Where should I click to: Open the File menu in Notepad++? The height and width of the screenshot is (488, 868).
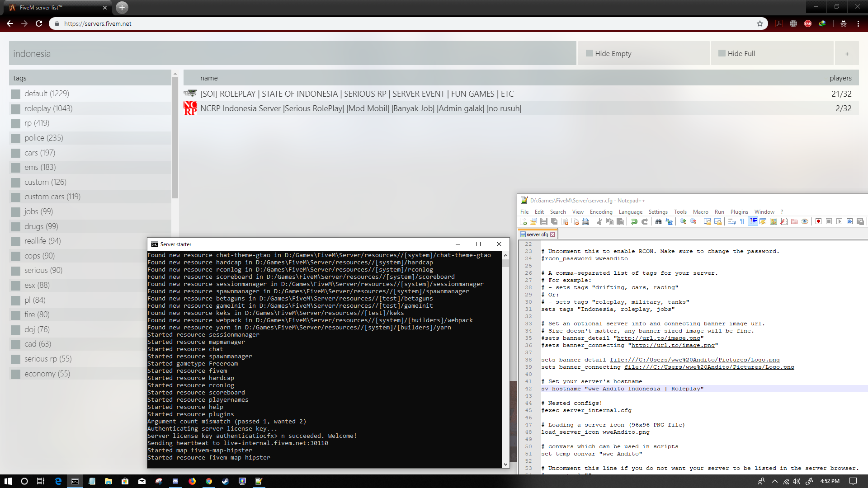524,211
